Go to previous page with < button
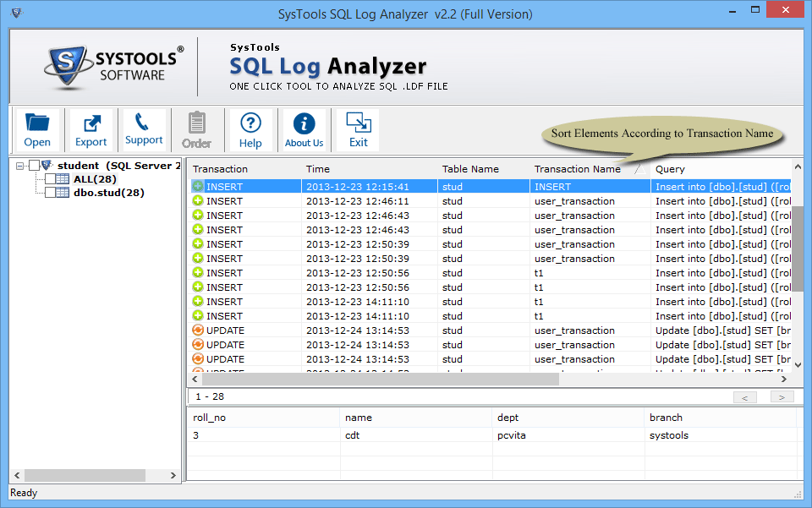This screenshot has width=812, height=508. click(744, 397)
